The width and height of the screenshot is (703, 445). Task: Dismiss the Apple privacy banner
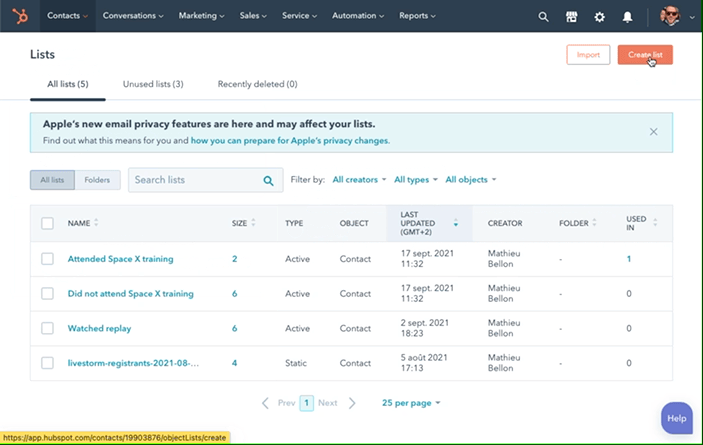pos(653,132)
